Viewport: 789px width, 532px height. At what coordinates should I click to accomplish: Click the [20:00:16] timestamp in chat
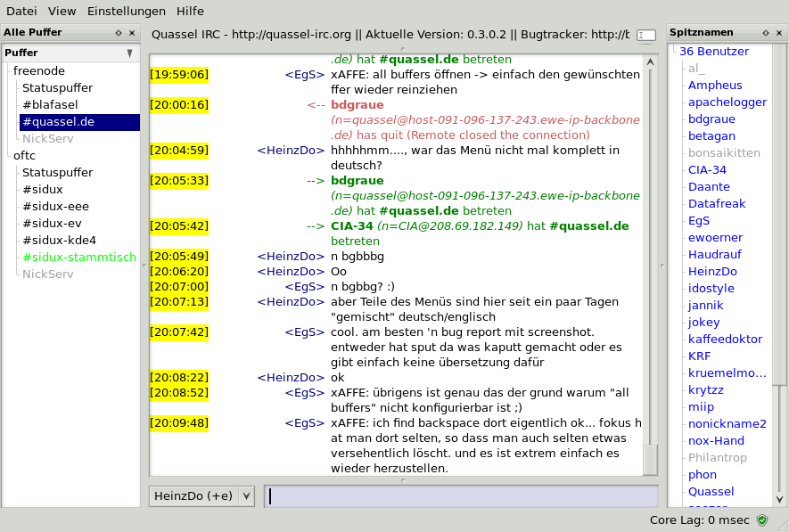(x=179, y=105)
